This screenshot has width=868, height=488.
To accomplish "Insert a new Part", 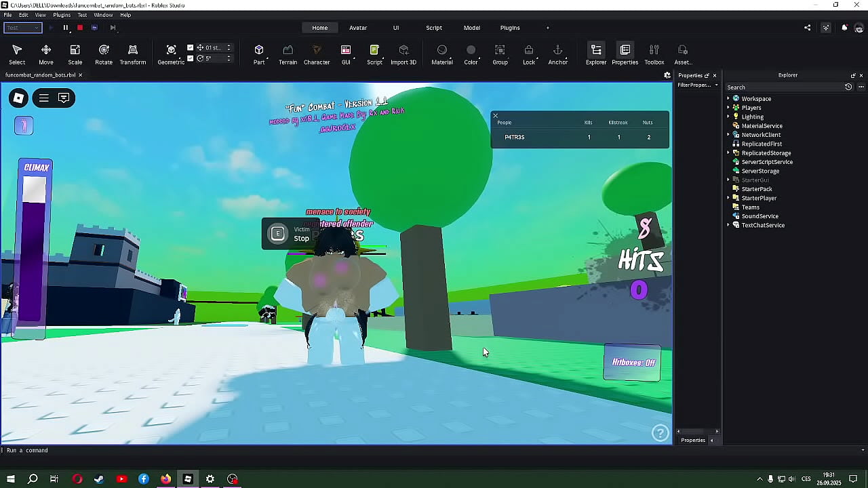I will click(x=259, y=54).
